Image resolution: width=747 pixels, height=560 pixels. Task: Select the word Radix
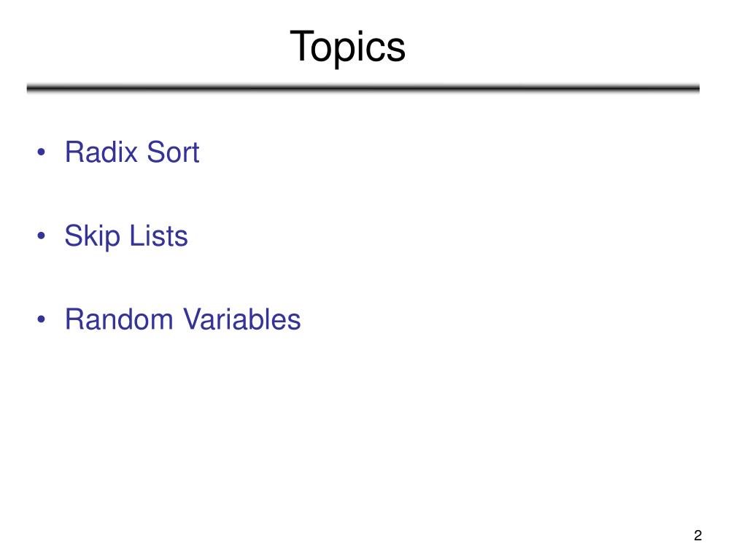(101, 152)
